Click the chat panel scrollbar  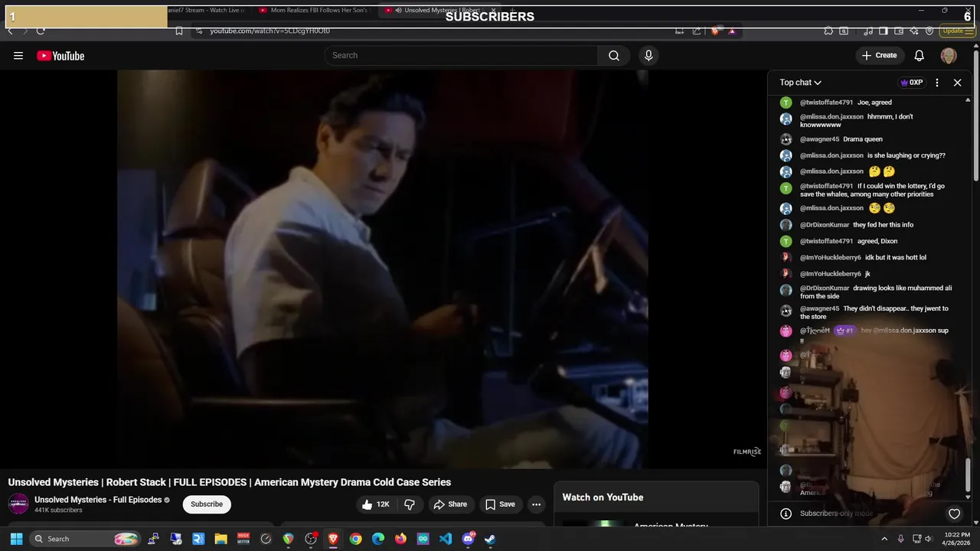click(x=969, y=474)
